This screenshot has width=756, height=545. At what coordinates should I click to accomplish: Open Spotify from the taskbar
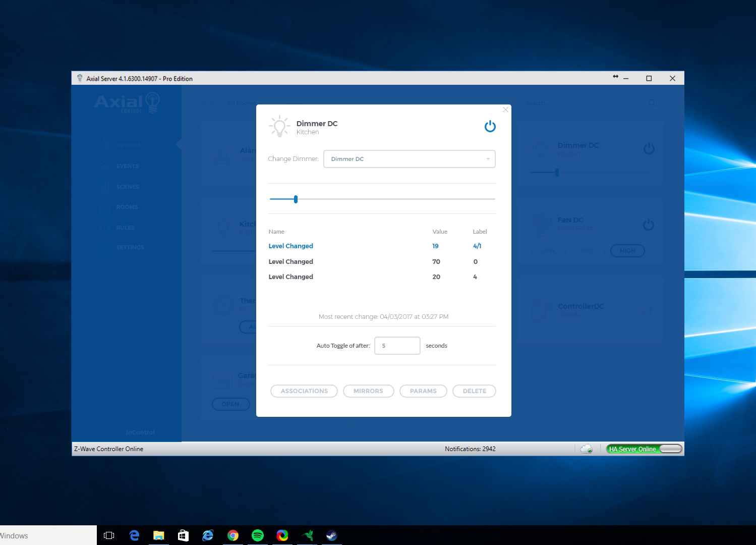(x=257, y=535)
